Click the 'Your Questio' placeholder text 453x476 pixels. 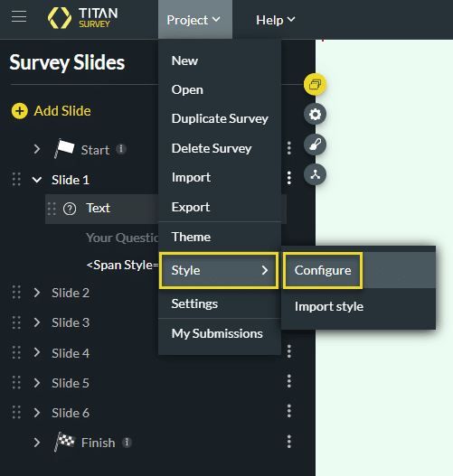(x=122, y=238)
